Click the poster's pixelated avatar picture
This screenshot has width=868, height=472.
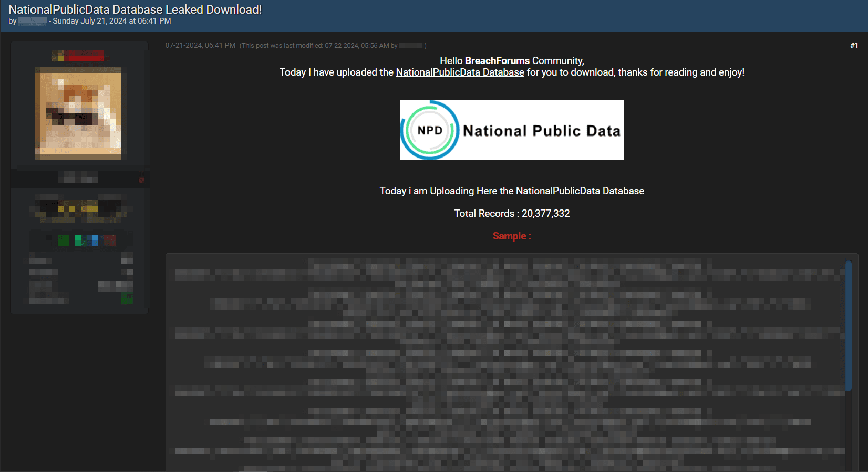[x=78, y=113]
